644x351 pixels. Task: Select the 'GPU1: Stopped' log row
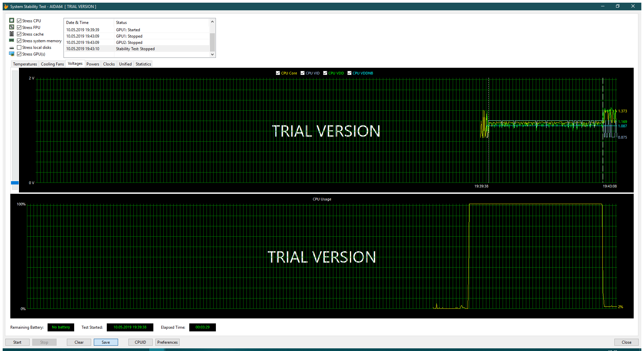(137, 36)
